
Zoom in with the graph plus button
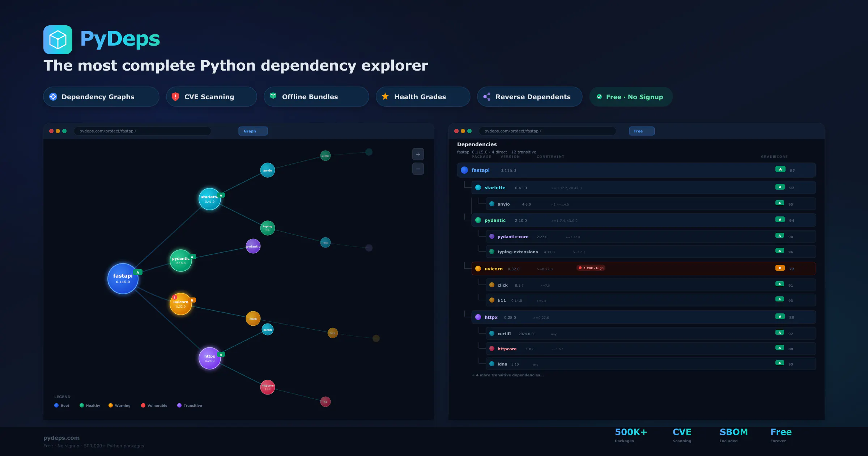(x=418, y=155)
